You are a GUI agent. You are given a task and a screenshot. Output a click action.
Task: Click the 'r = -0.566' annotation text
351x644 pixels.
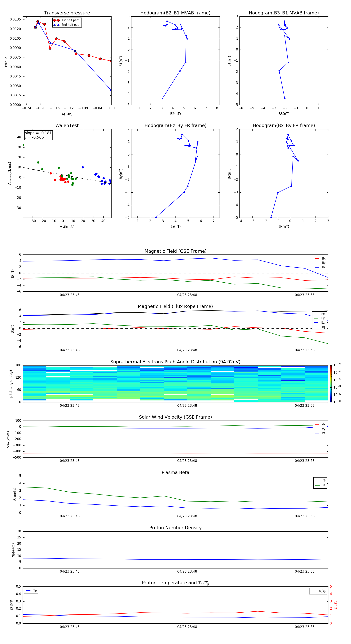[x=35, y=137]
